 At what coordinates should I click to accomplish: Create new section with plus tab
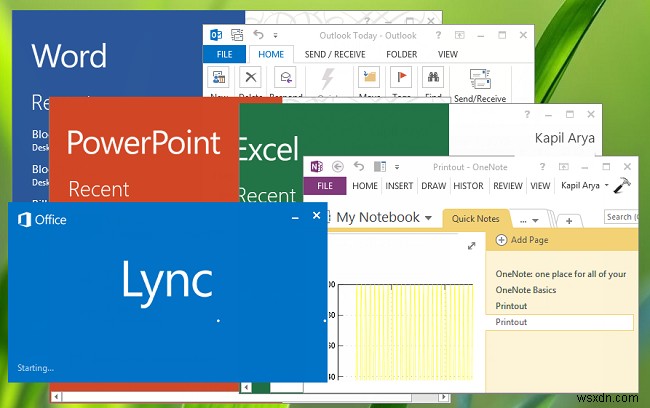point(569,221)
